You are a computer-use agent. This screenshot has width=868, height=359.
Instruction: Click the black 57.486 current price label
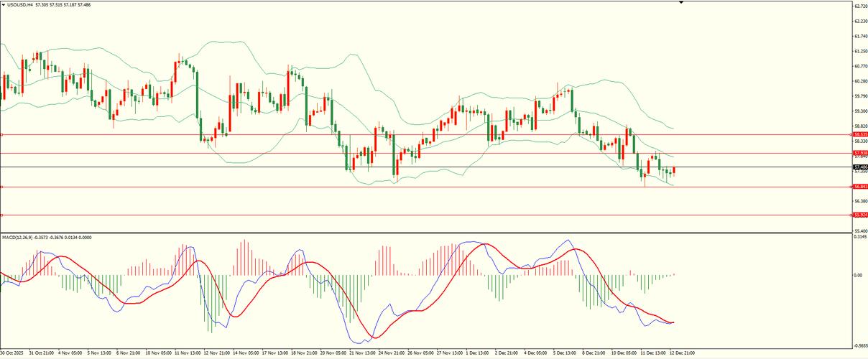point(860,167)
